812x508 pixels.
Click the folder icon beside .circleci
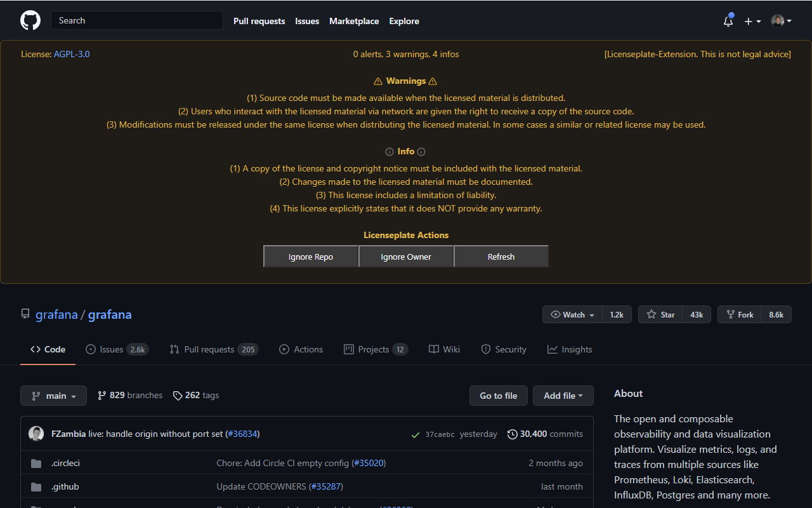36,464
